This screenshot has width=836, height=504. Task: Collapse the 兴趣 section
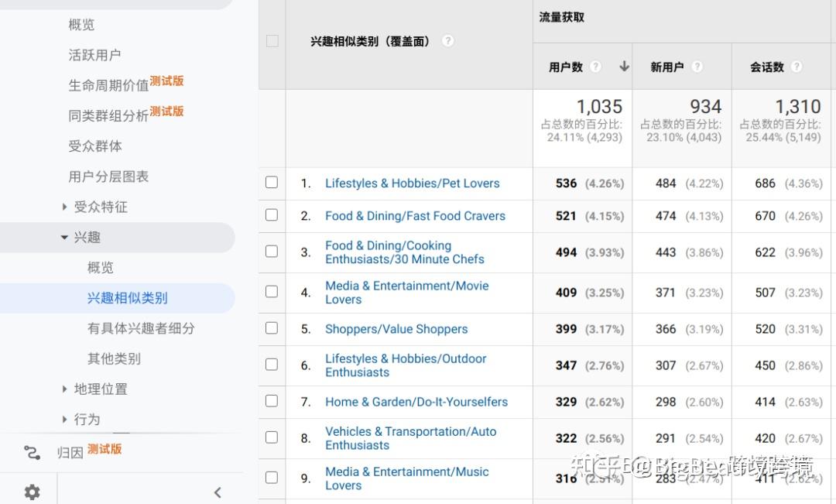coord(64,238)
